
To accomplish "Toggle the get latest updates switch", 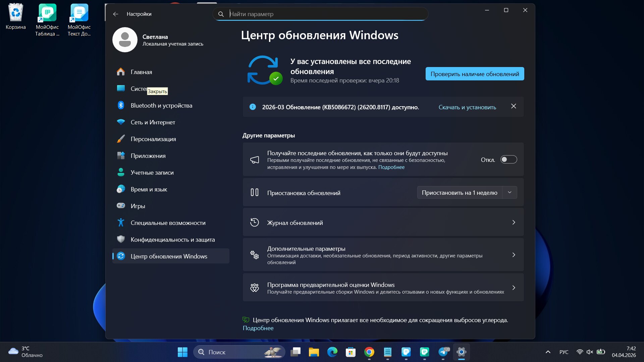I will click(x=508, y=160).
